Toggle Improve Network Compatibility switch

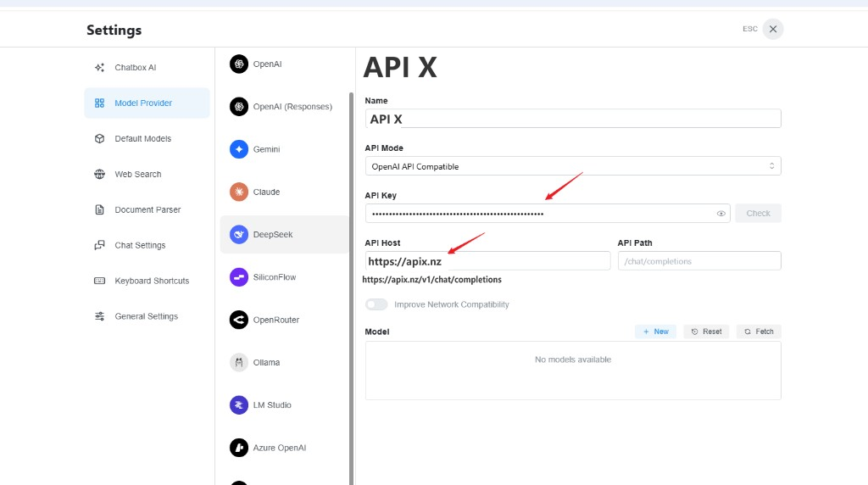click(x=376, y=304)
